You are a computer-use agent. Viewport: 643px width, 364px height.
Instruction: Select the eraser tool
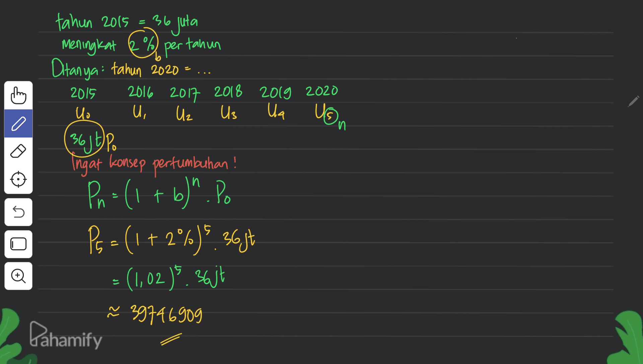pyautogui.click(x=18, y=151)
